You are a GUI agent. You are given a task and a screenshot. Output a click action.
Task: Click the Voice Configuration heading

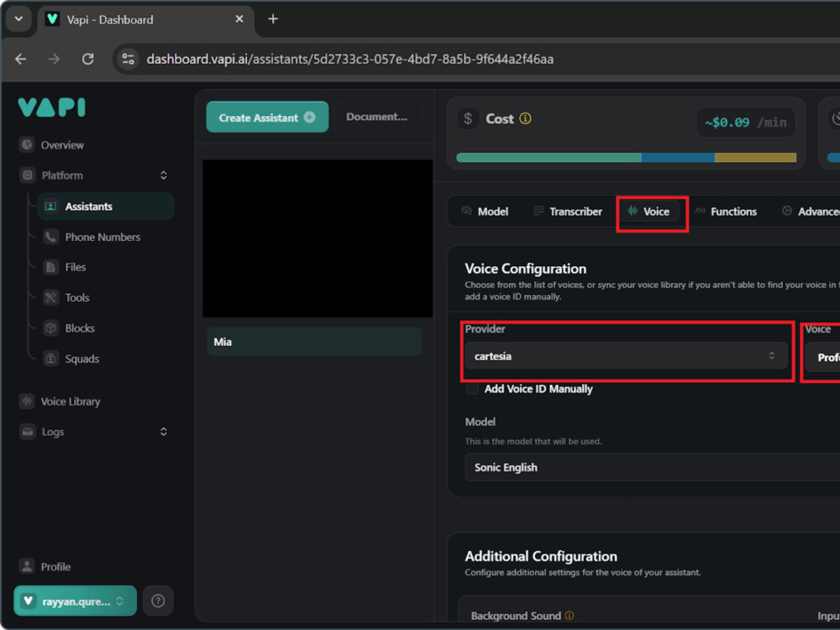[526, 269]
